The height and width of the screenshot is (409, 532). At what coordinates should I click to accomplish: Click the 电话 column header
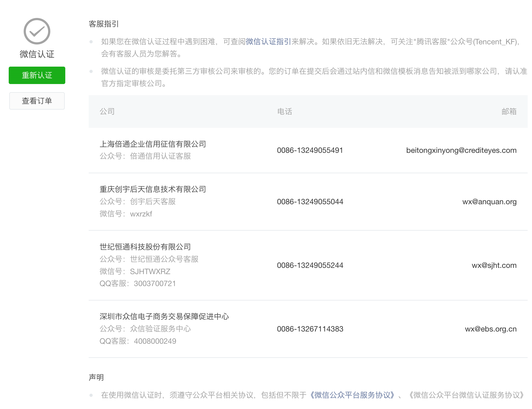[x=284, y=111]
